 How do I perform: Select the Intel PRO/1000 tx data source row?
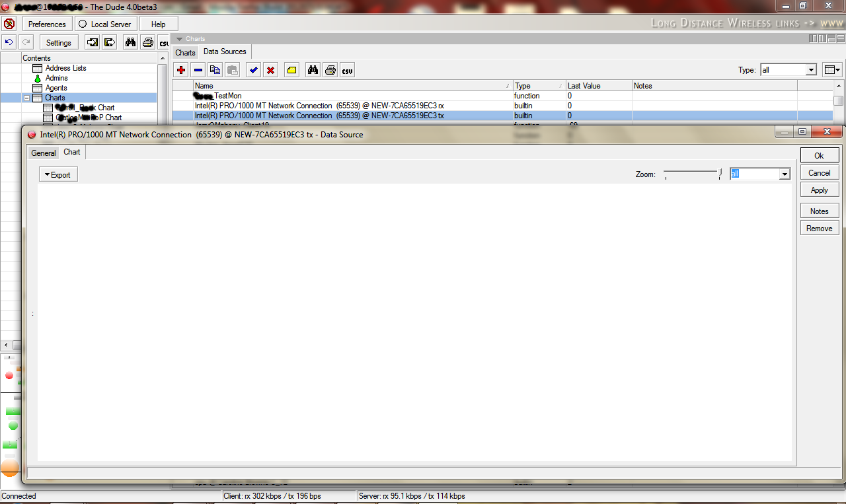point(502,116)
